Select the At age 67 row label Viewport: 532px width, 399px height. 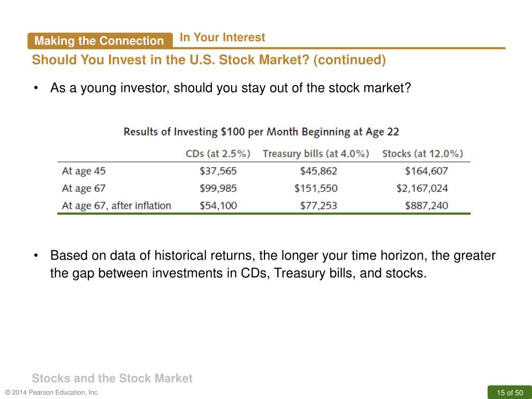point(84,188)
